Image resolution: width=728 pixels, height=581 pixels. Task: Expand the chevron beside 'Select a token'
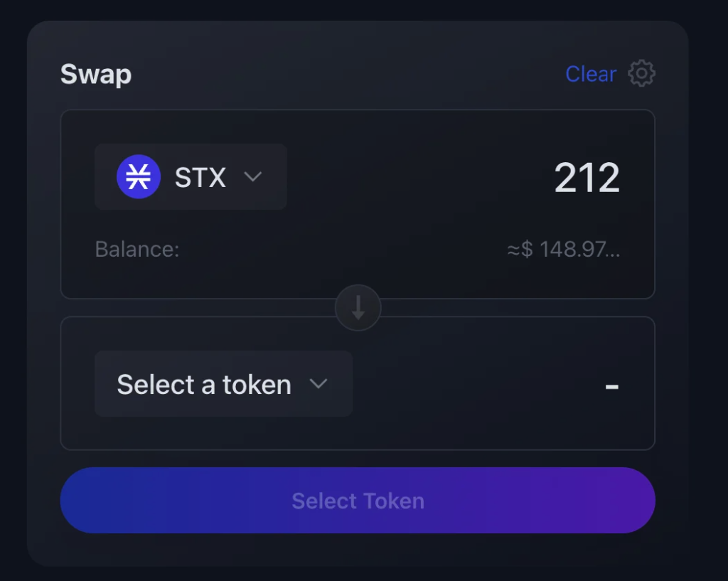(318, 383)
